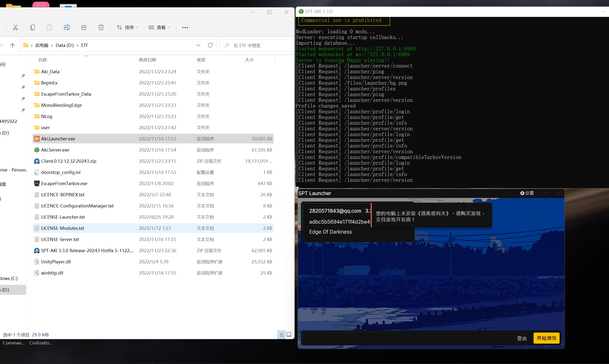Click the Data (D:) breadcrumb segment

coord(64,45)
